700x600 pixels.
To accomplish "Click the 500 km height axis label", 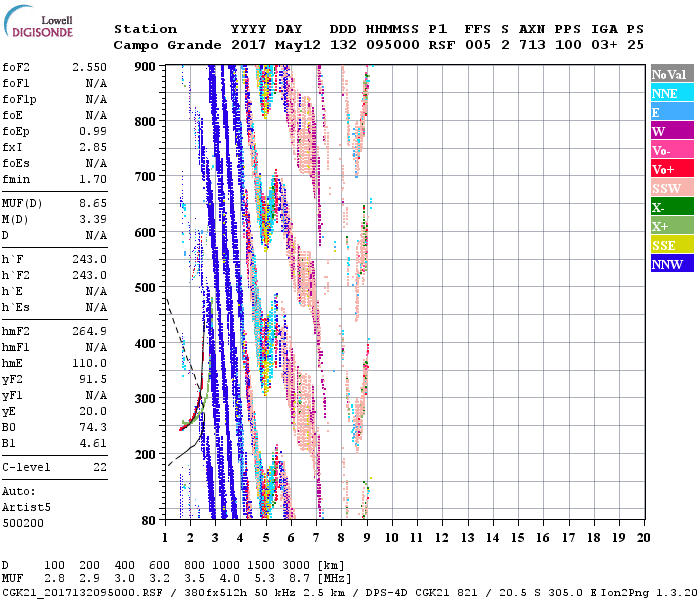I will click(x=145, y=288).
